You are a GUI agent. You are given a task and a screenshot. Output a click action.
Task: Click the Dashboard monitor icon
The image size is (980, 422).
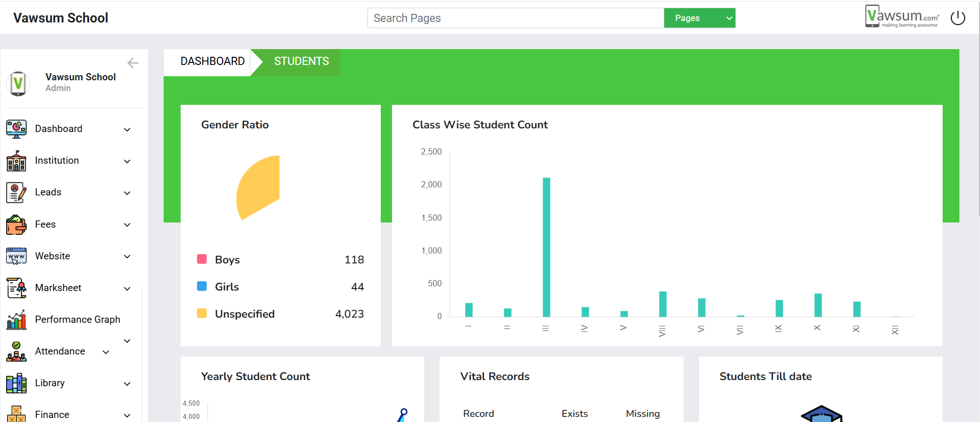(16, 129)
